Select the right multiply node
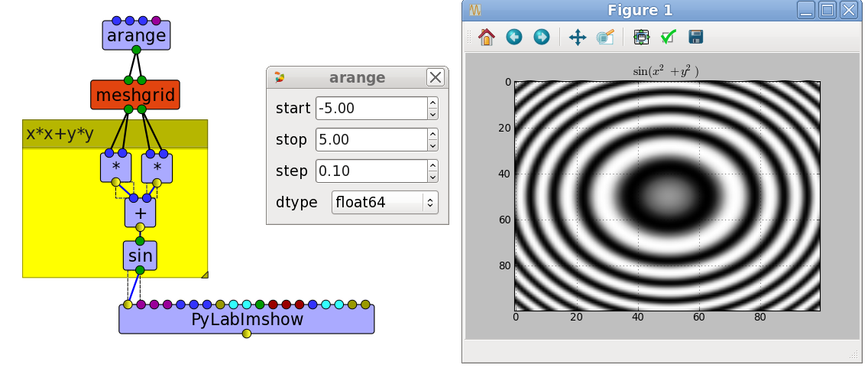The width and height of the screenshot is (868, 368). 157,168
